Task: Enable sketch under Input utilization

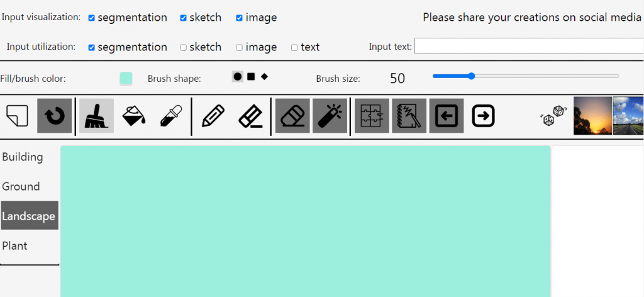Action: coord(184,48)
